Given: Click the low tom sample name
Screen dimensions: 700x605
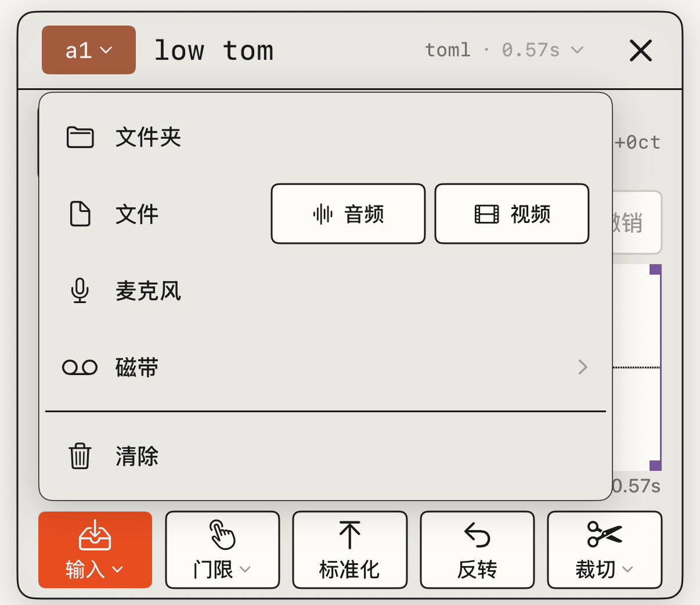Looking at the screenshot, I should [214, 51].
